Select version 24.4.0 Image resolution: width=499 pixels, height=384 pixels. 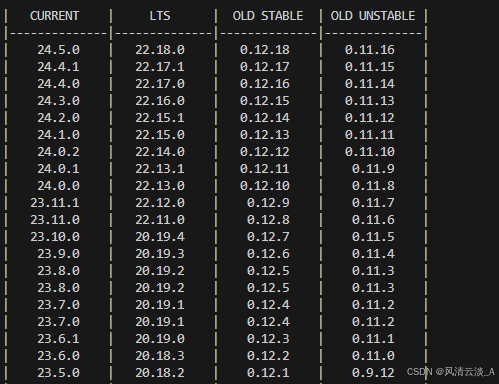[x=58, y=84]
